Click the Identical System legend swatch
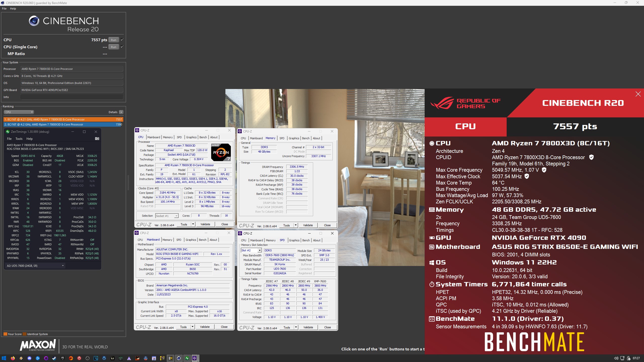Viewport: 644px width, 362px height. tap(24, 334)
